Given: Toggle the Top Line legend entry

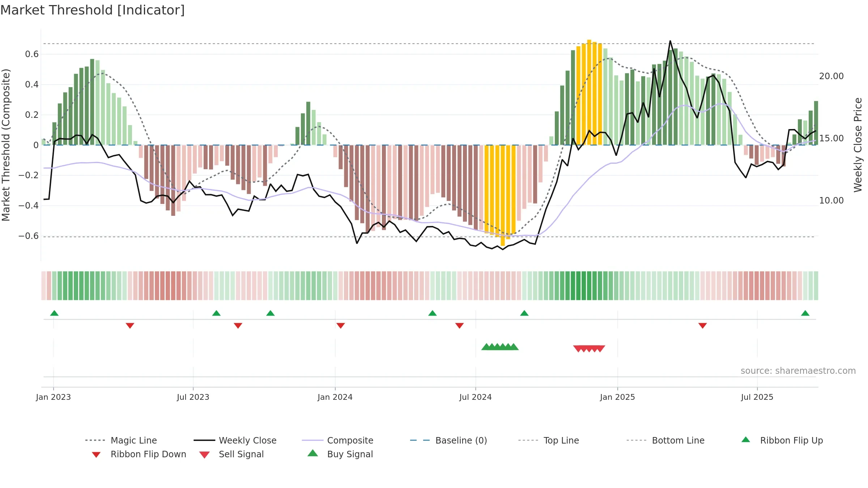Looking at the screenshot, I should pyautogui.click(x=549, y=440).
